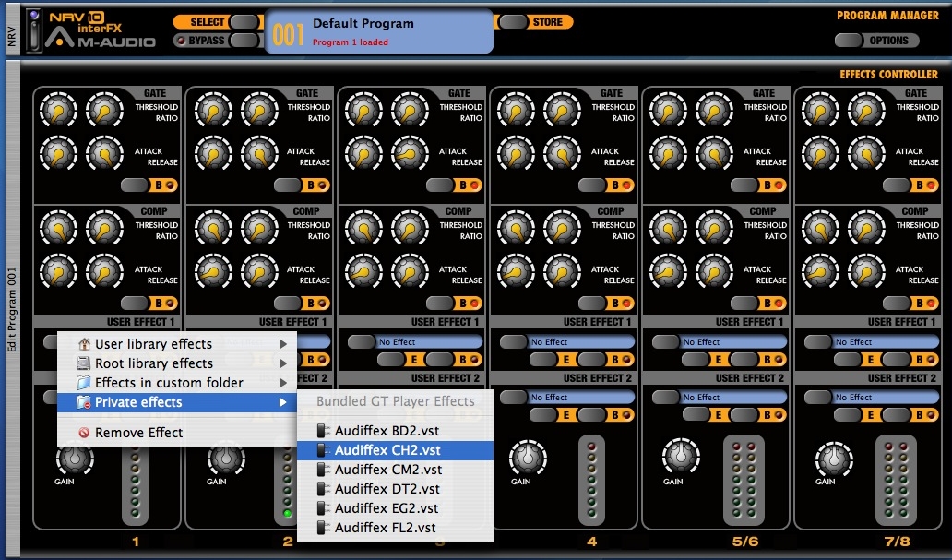Choose Audiffex CM2.vst menu entry
Image resolution: width=952 pixels, height=560 pixels.
395,470
